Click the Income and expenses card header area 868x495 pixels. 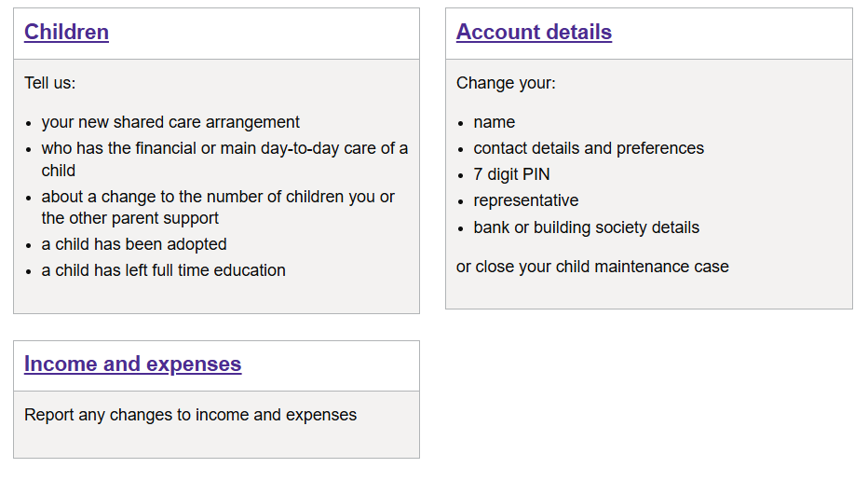pyautogui.click(x=216, y=365)
